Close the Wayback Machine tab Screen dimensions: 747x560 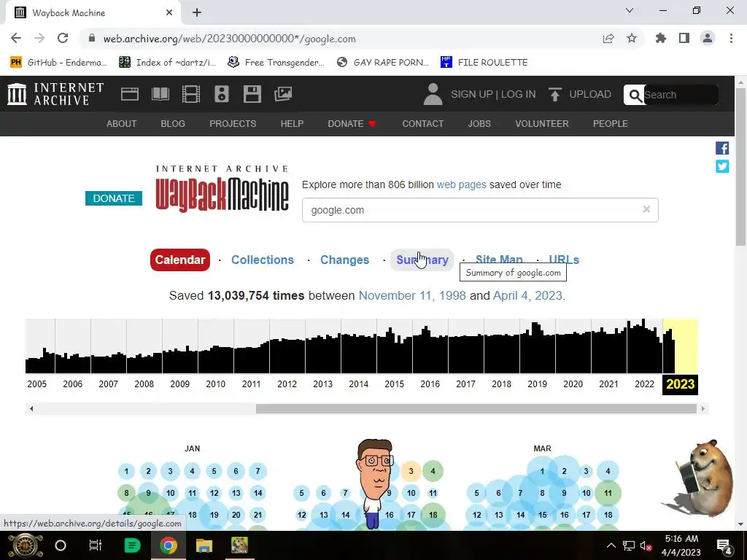(x=169, y=12)
